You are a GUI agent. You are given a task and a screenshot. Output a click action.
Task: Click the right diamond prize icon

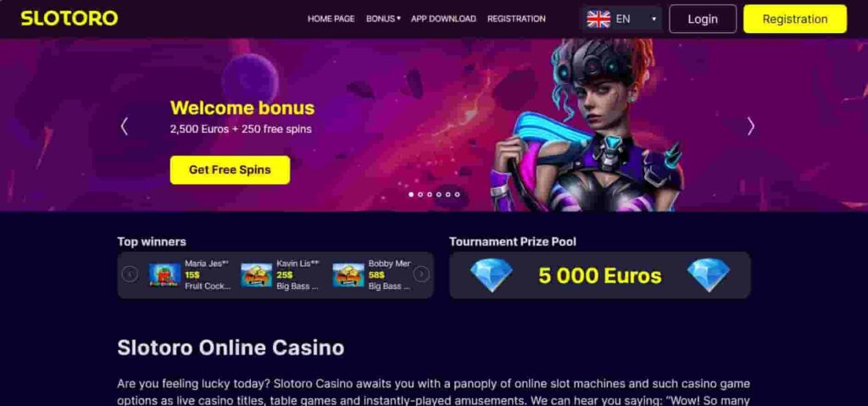(x=709, y=275)
